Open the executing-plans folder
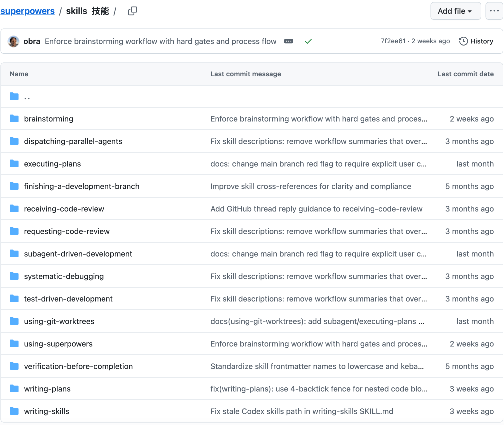This screenshot has height=425, width=504. coord(52,164)
